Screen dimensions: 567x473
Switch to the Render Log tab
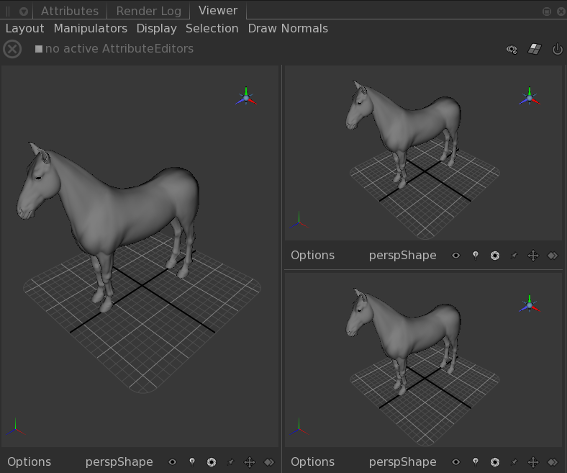(x=149, y=11)
